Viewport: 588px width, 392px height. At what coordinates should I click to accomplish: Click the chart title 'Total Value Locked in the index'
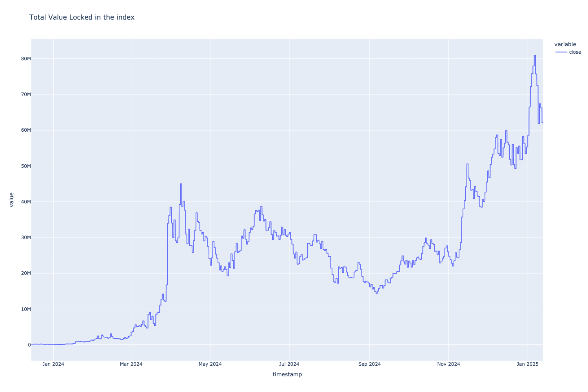(82, 17)
